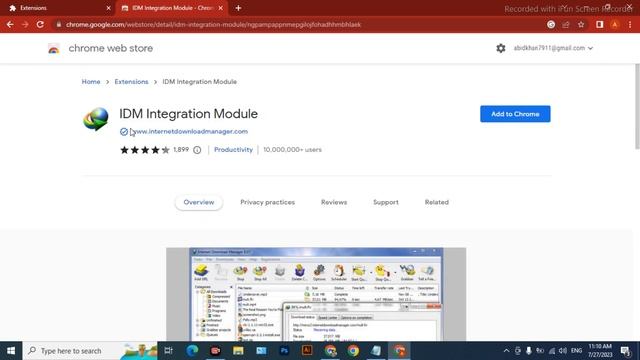Open the Support tab
This screenshot has height=360, width=640.
click(386, 202)
